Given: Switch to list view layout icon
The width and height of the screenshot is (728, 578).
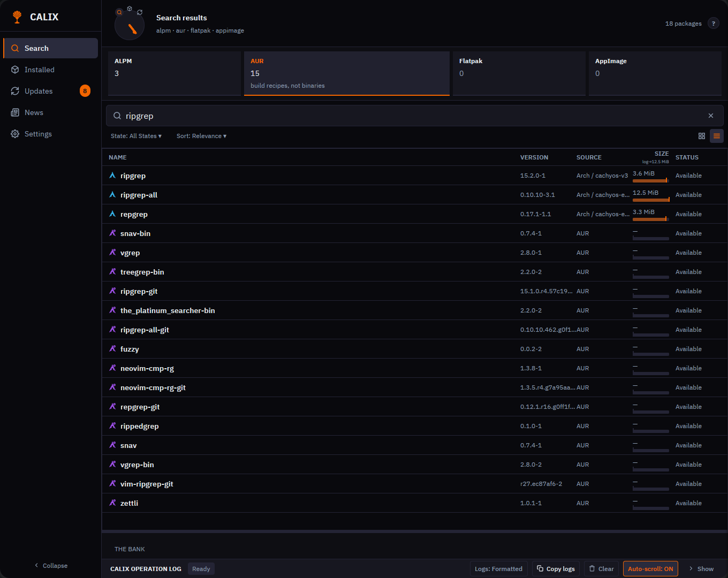Looking at the screenshot, I should click(x=717, y=136).
